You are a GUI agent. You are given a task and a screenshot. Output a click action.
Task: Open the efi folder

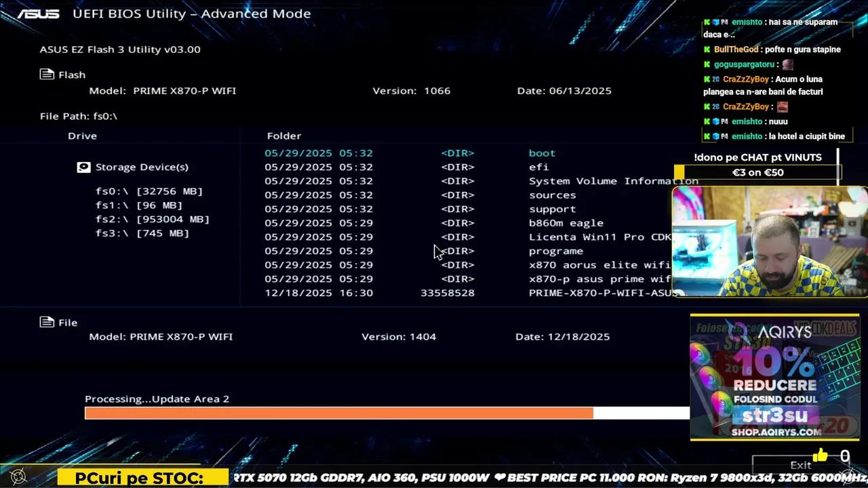coord(538,167)
